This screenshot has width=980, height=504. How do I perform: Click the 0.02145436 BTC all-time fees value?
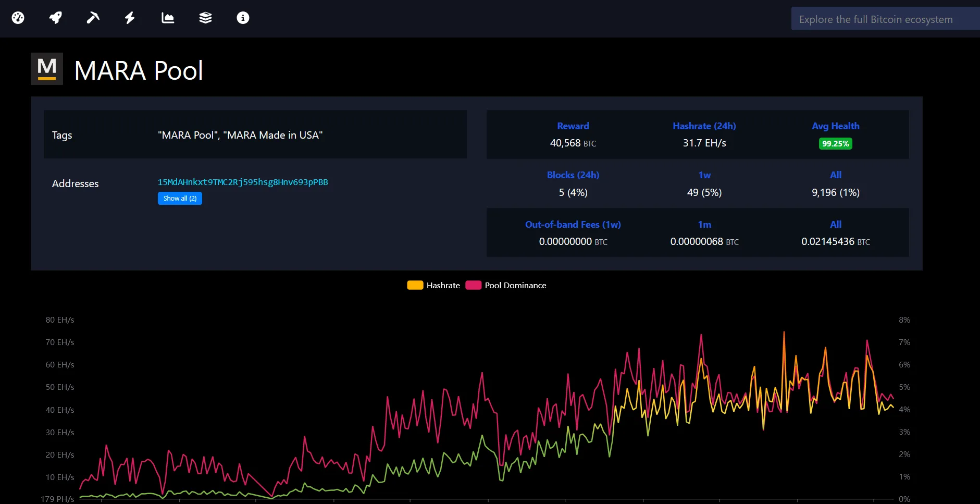(x=836, y=241)
